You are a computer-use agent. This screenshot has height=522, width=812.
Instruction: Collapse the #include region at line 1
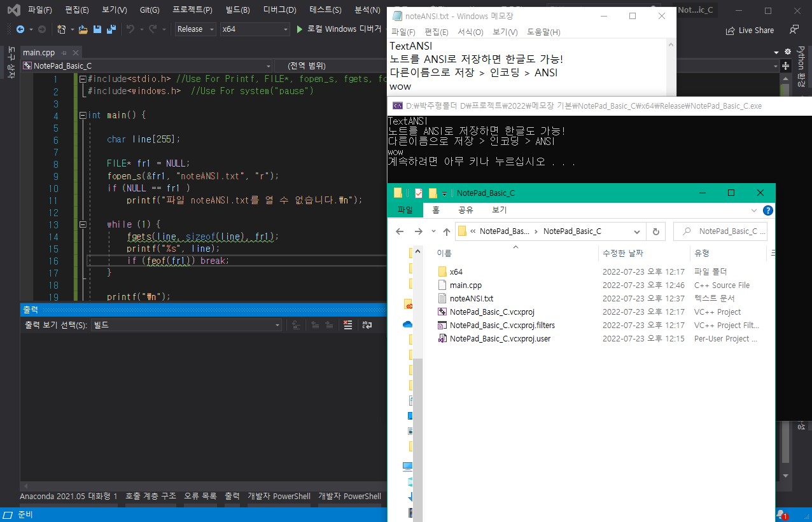tap(83, 79)
